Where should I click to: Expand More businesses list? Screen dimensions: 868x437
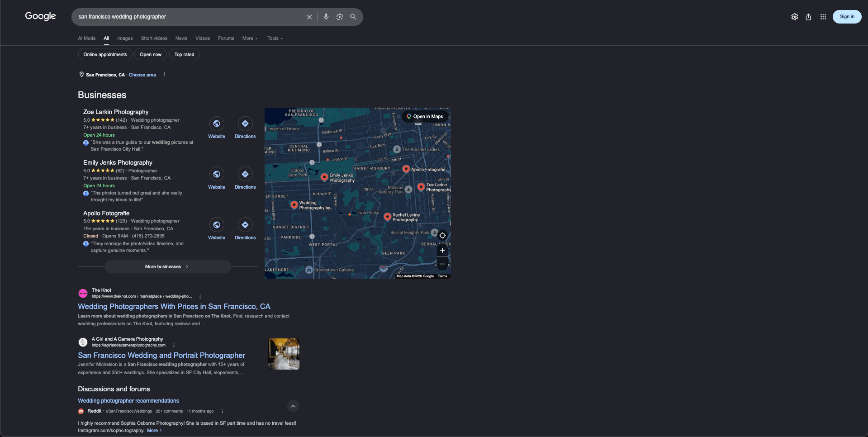168,266
